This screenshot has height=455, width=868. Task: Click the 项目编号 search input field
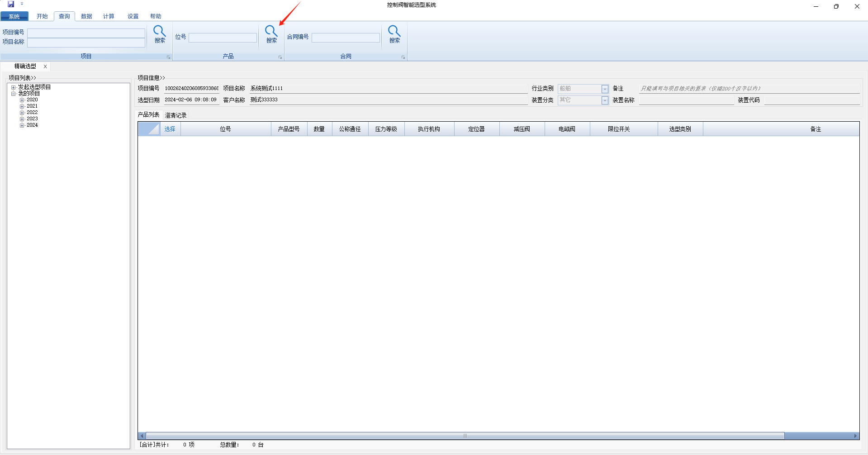[x=86, y=33]
